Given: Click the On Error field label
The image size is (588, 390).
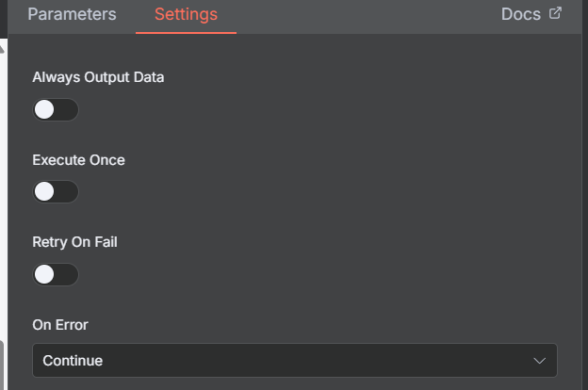Looking at the screenshot, I should click(x=60, y=325).
